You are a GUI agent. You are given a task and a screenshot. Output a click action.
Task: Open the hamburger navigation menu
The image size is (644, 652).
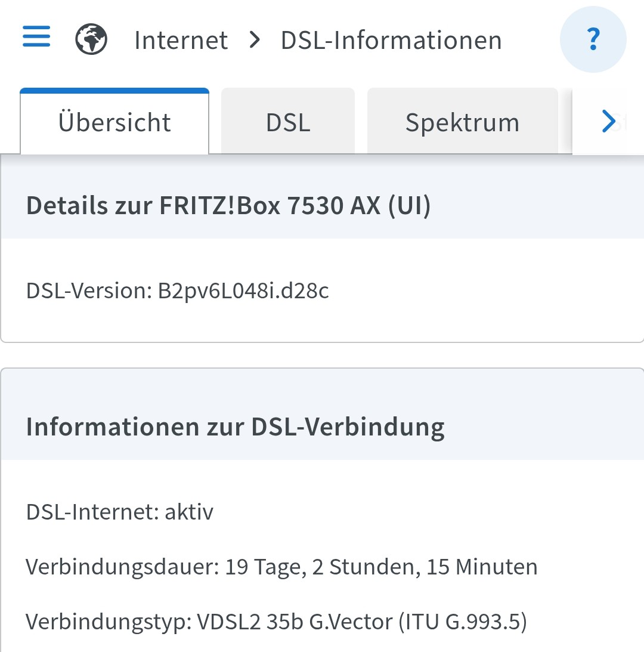[36, 36]
